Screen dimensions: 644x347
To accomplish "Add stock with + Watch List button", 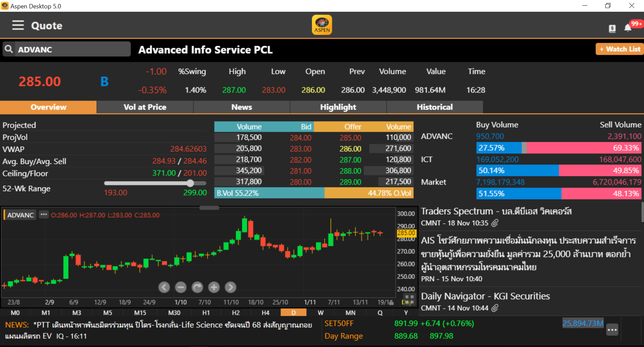I will [620, 49].
